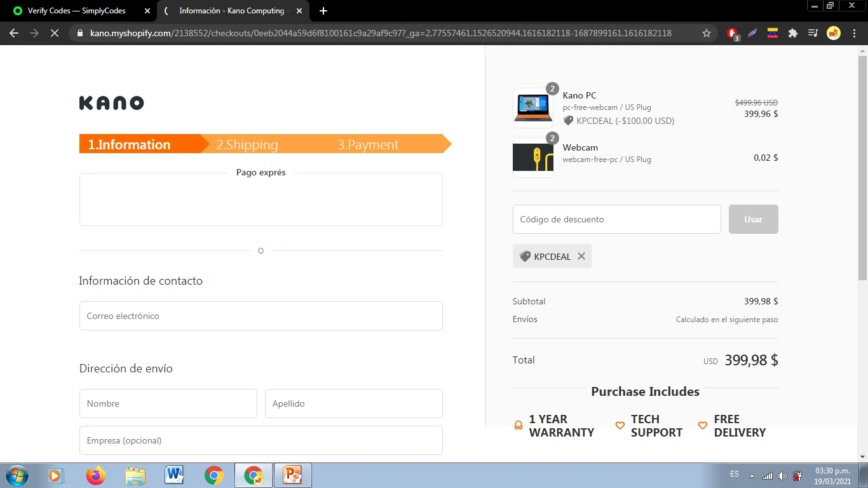
Task: Click the network signal tray icon
Action: 768,475
